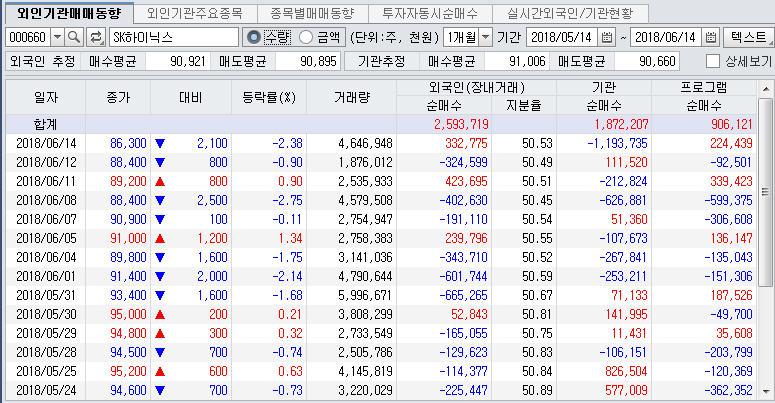This screenshot has width=775, height=403.
Task: Open the start date calendar picker
Action: (x=607, y=37)
